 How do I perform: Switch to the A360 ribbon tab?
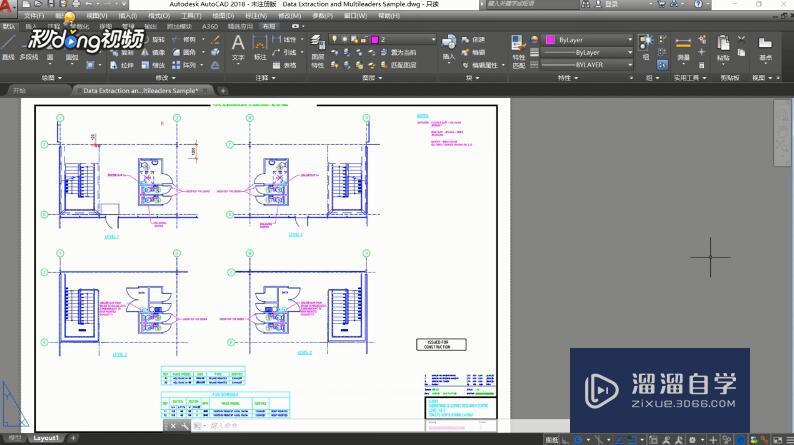210,26
